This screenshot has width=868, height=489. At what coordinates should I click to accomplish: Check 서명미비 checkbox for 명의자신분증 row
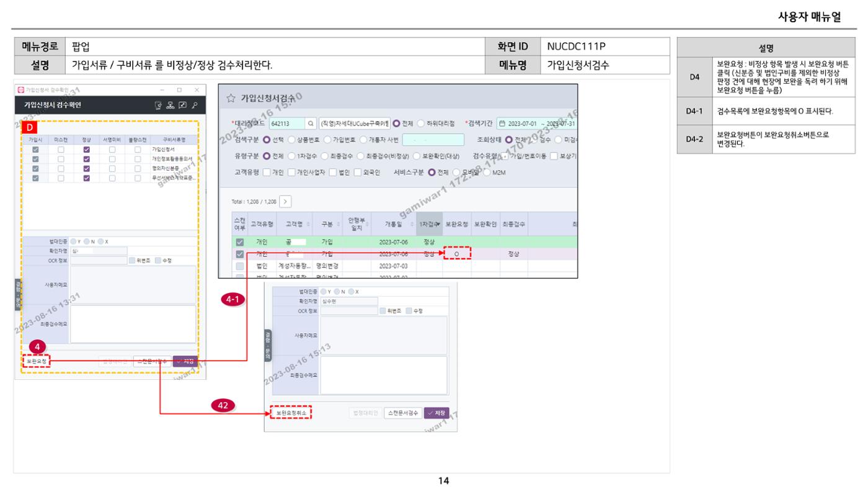(x=112, y=168)
